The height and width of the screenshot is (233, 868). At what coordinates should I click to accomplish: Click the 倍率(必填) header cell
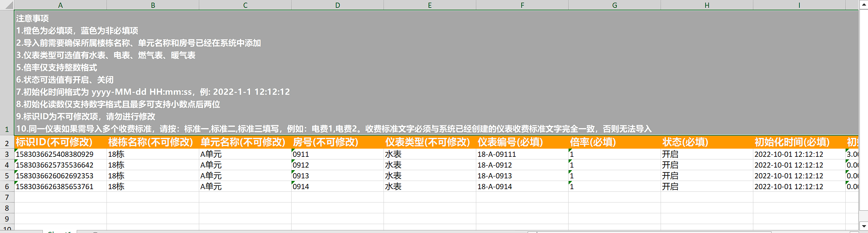[614, 142]
